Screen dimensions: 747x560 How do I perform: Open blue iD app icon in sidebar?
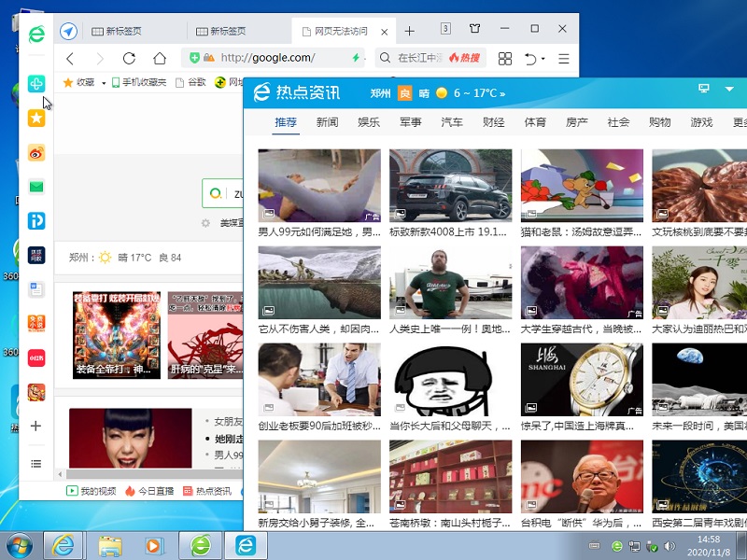pos(36,221)
